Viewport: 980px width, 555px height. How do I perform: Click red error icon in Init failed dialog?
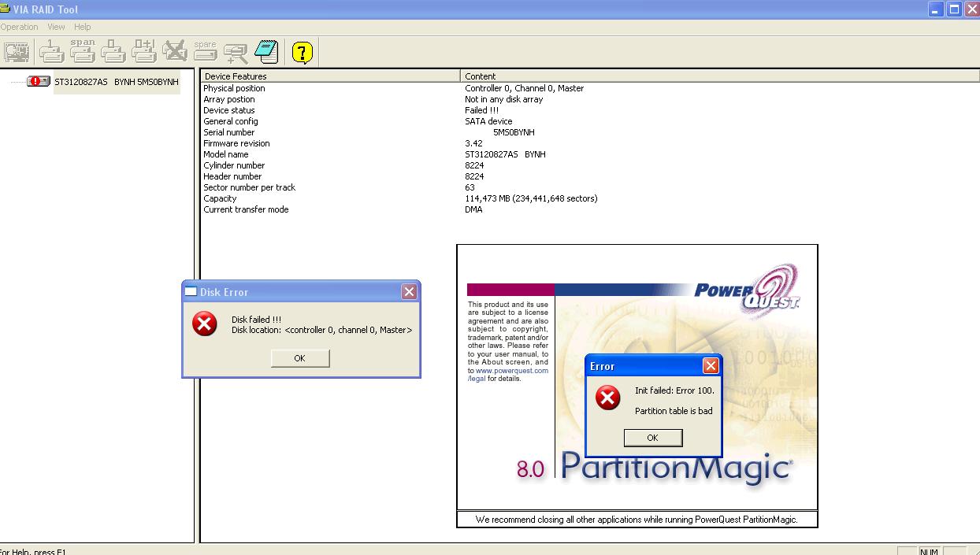click(x=607, y=398)
